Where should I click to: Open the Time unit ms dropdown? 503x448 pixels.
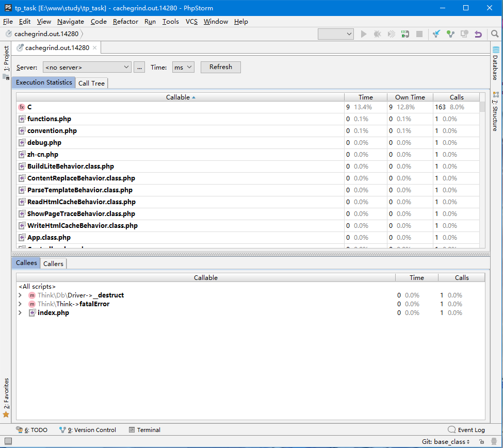183,68
